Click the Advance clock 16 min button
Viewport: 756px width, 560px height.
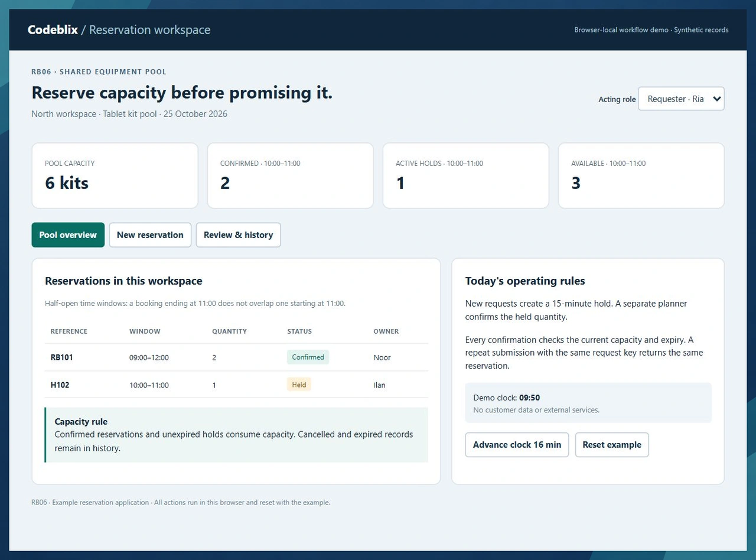click(x=517, y=445)
